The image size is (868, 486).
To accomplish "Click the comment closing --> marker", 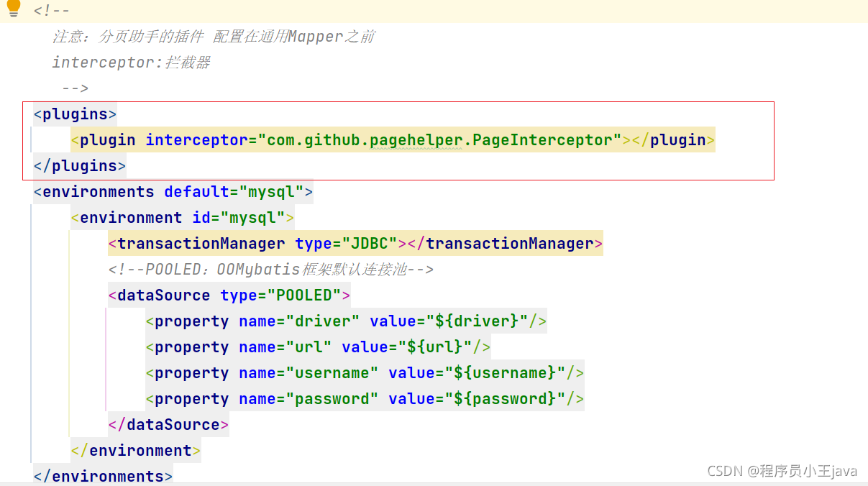I will [x=75, y=88].
